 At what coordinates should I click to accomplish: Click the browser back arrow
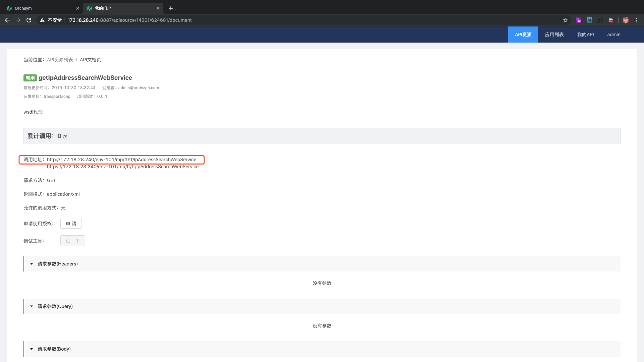(x=7, y=20)
